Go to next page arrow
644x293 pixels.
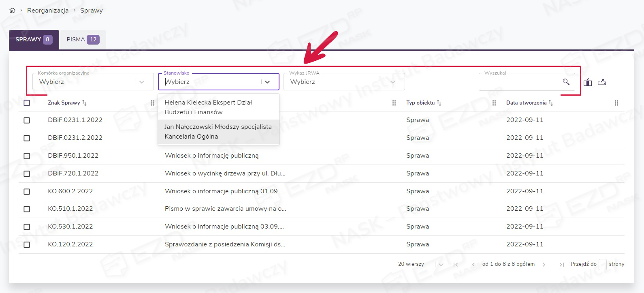coord(544,265)
